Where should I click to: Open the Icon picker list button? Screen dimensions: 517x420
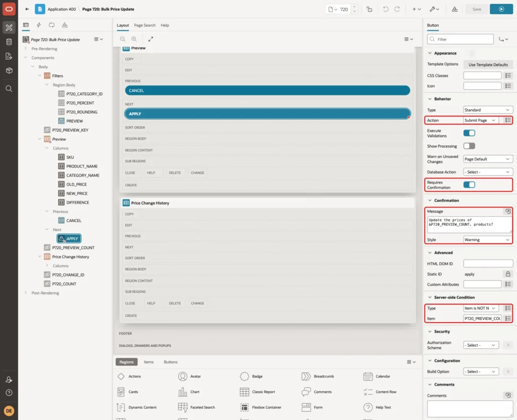(x=508, y=86)
